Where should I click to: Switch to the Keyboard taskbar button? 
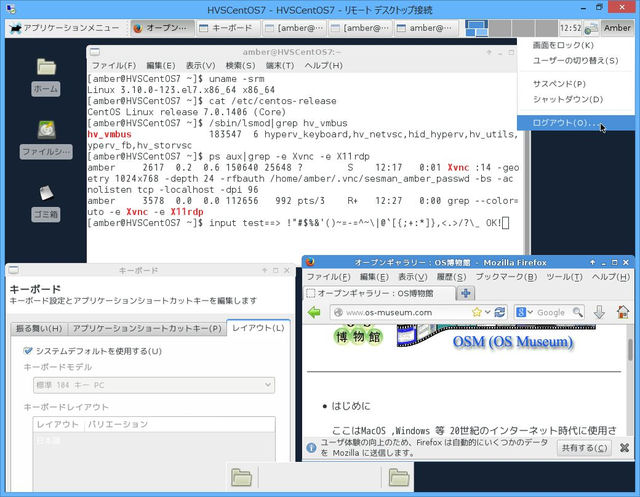point(228,28)
